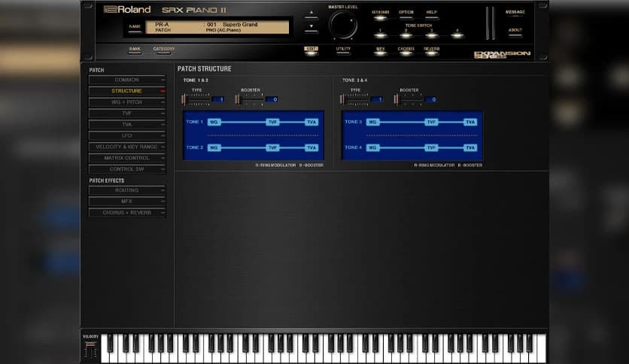Image resolution: width=629 pixels, height=364 pixels.
Task: Click Tone 3 TVA block
Action: [470, 123]
